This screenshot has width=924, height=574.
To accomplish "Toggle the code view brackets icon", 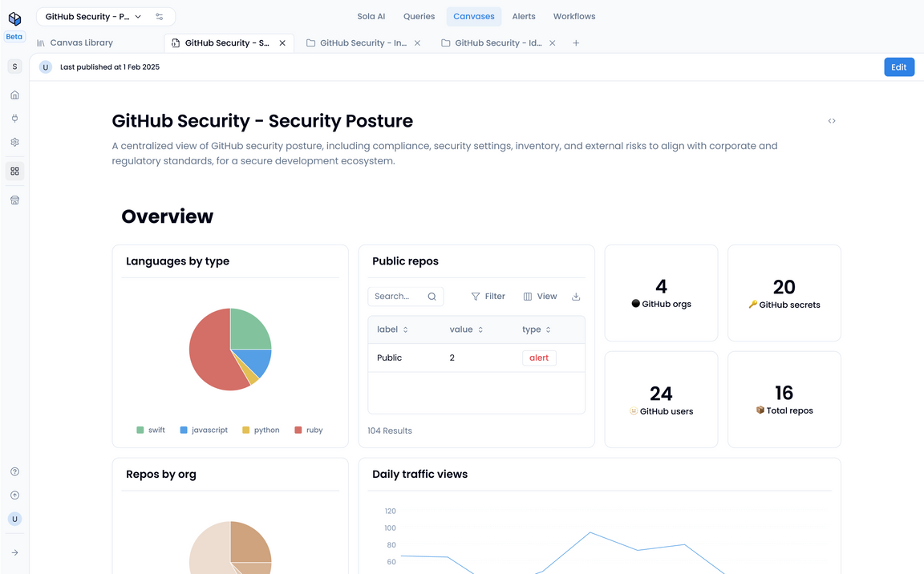I will tap(832, 121).
